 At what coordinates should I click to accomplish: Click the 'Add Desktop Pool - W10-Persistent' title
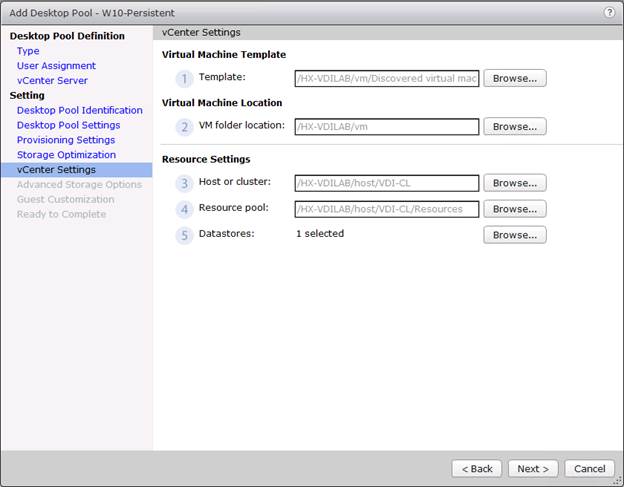92,13
